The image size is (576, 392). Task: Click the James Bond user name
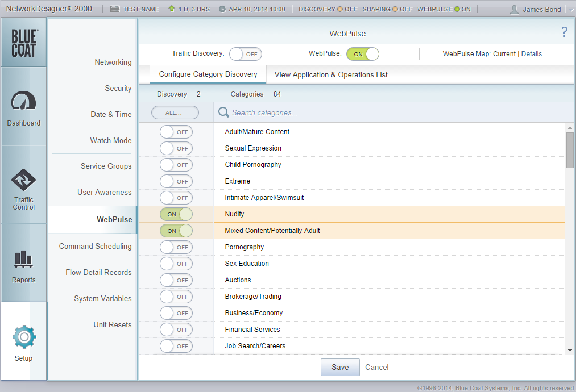coord(542,9)
